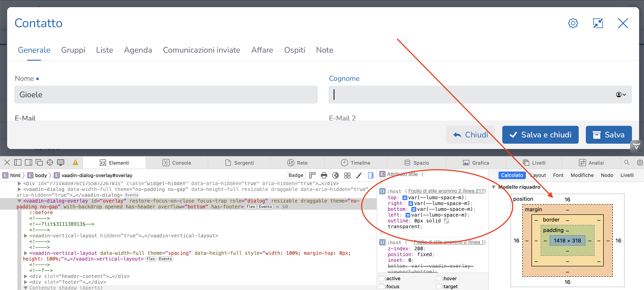Click the warning triangle icon

click(x=75, y=163)
